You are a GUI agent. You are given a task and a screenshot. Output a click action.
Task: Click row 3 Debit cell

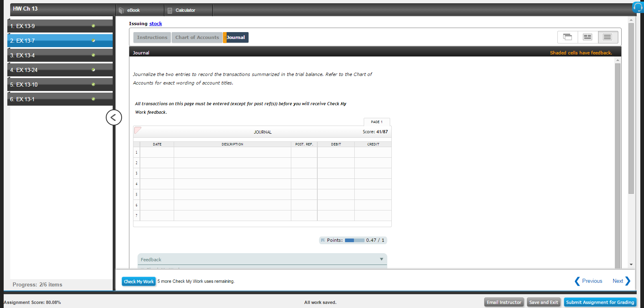coord(336,174)
